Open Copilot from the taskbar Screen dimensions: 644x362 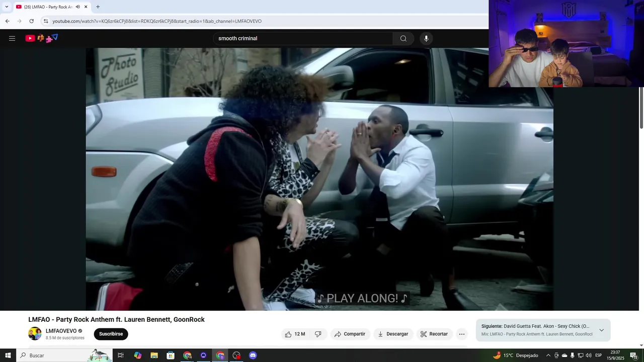137,355
